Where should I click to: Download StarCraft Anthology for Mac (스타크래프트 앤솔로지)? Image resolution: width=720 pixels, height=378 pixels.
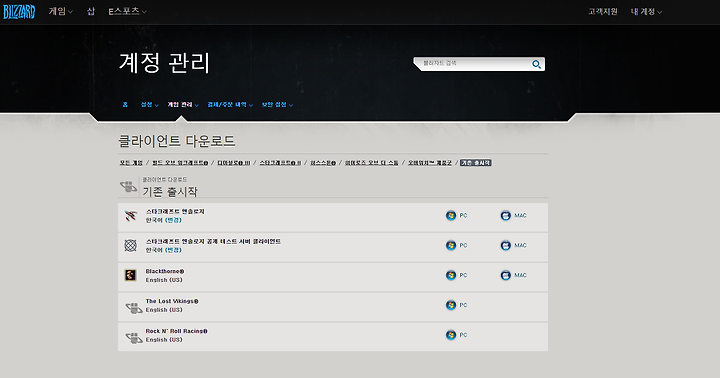(513, 215)
